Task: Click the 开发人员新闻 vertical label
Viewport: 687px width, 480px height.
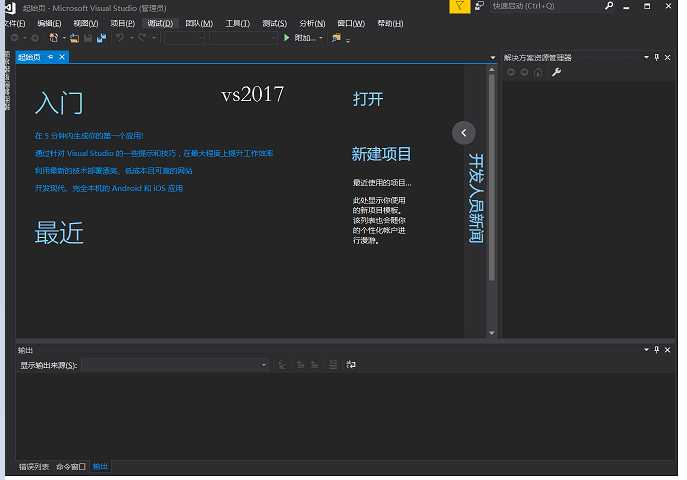Action: [x=476, y=198]
